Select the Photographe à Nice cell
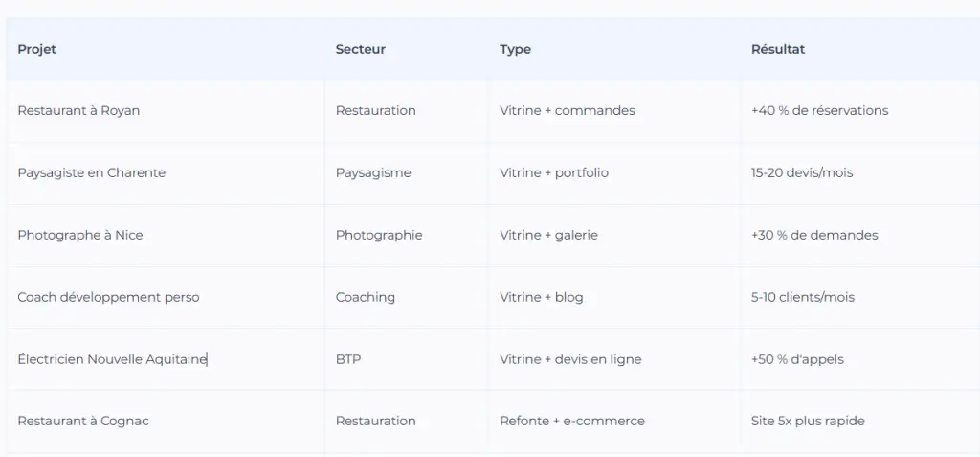Screen dimensions: 980x457 [80, 235]
